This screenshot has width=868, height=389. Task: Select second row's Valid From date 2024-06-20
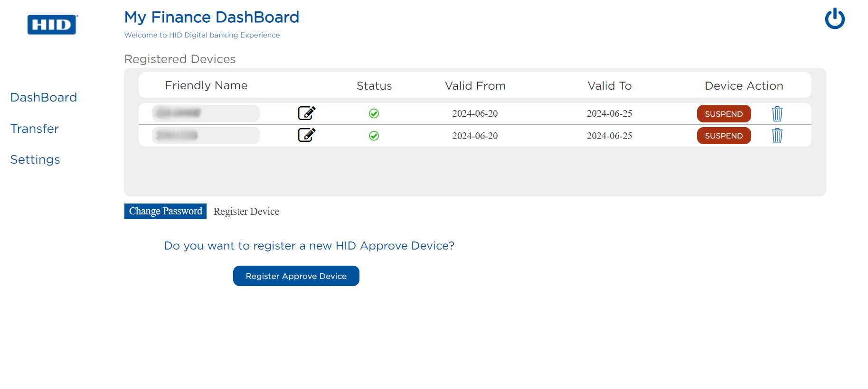475,136
